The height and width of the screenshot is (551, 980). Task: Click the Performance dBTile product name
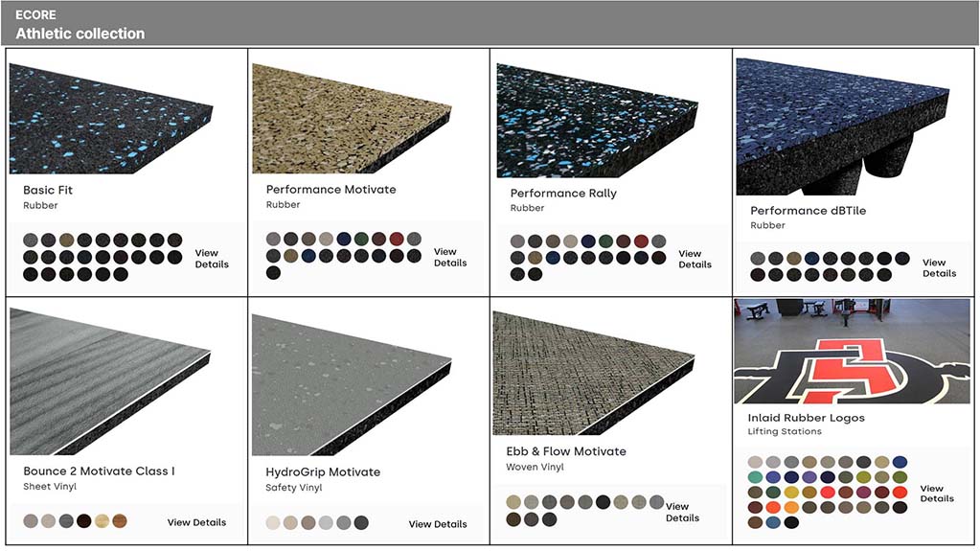click(809, 210)
